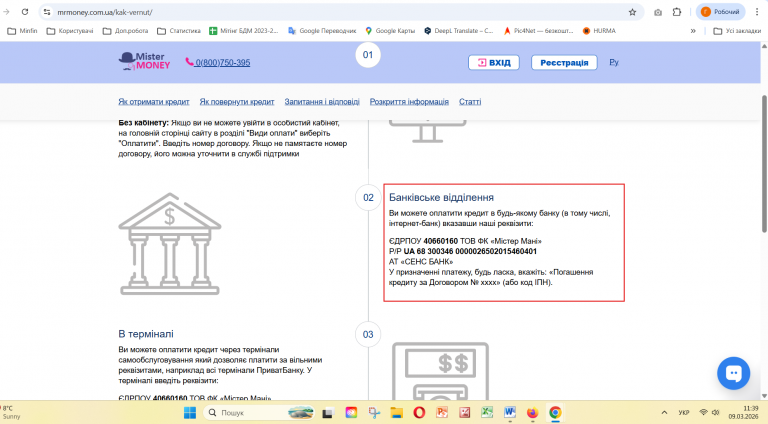The height and width of the screenshot is (424, 768).
Task: Open the Робочий profile button
Action: point(720,12)
